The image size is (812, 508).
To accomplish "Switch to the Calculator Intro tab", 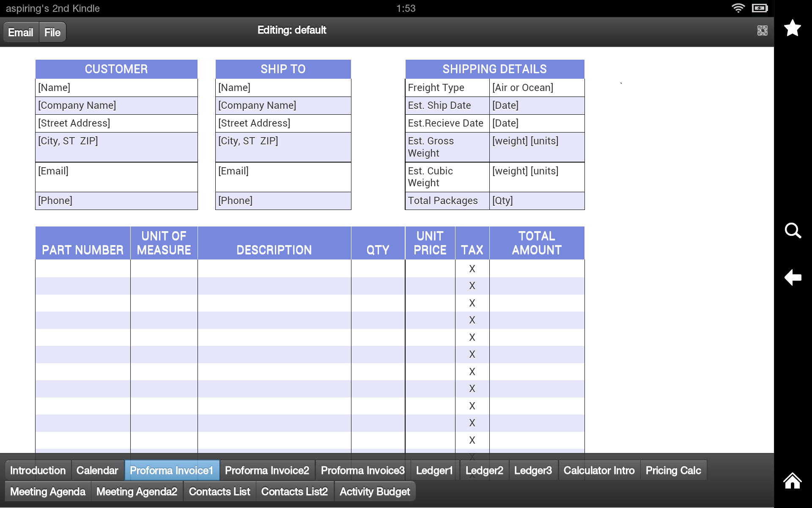I will (599, 470).
